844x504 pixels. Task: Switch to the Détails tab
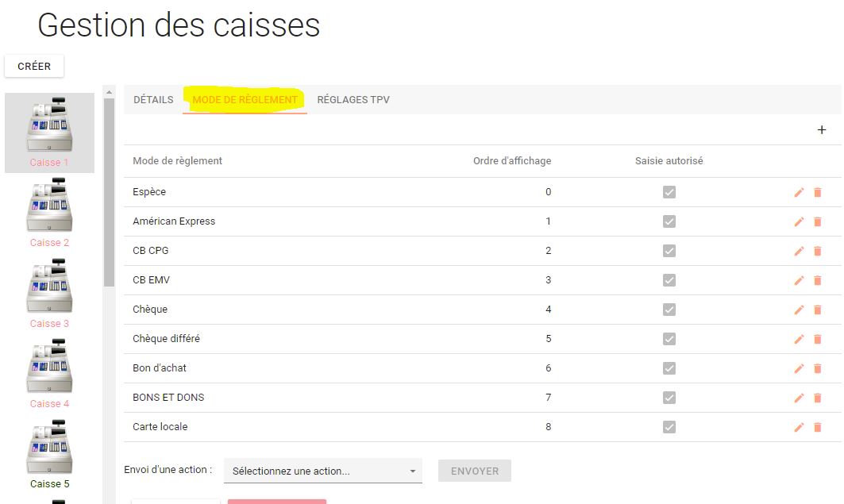pyautogui.click(x=153, y=100)
